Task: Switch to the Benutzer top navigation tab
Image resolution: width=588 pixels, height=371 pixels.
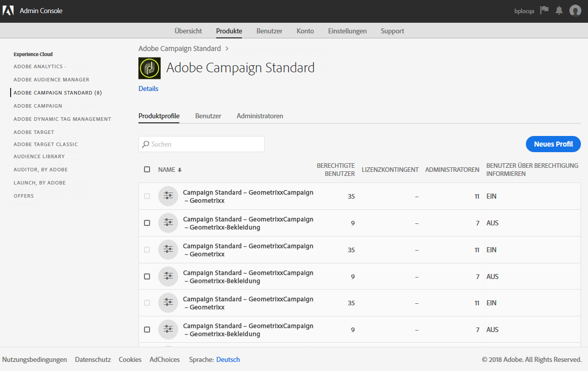Action: click(269, 31)
